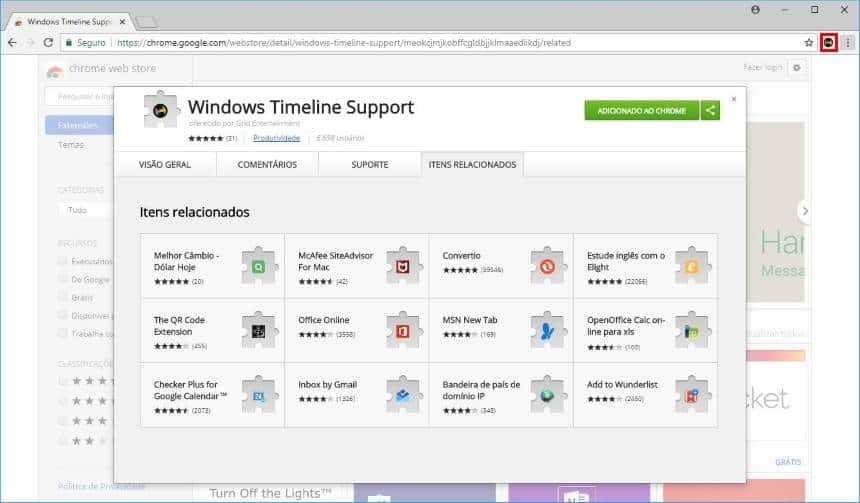Open the Melhor Câmbio - Dólar Hoje title

tap(186, 261)
